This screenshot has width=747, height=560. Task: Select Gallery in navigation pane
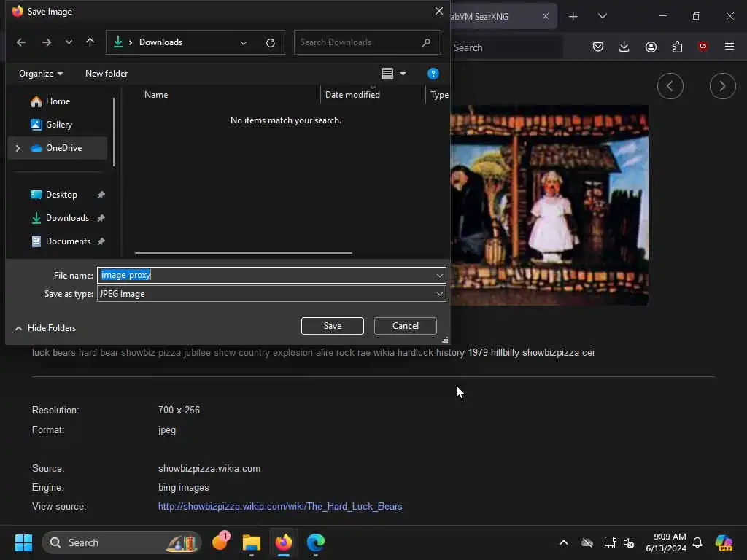(57, 125)
